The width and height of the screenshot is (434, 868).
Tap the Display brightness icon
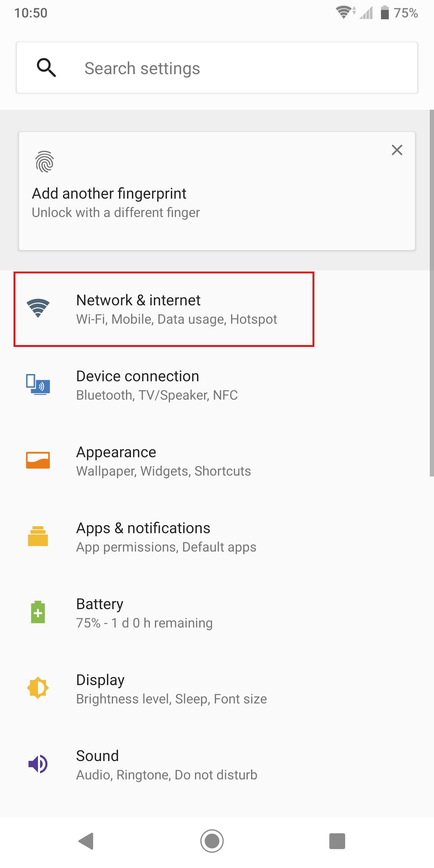pyautogui.click(x=38, y=688)
